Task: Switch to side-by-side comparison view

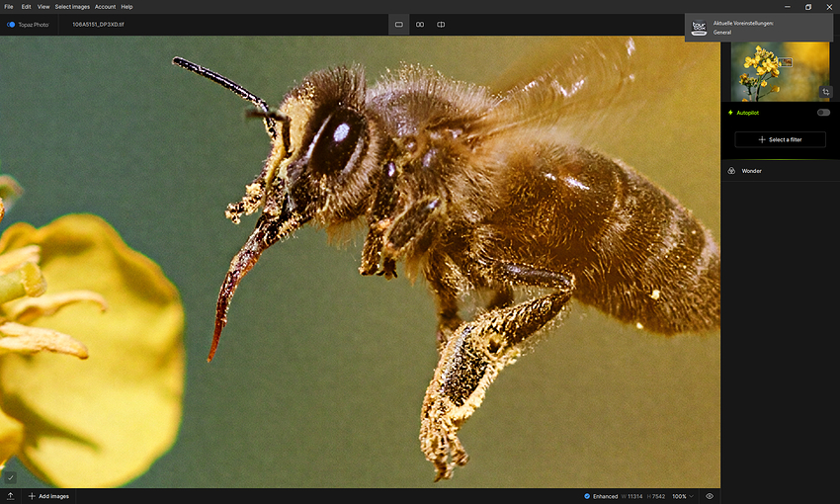Action: coord(420,25)
